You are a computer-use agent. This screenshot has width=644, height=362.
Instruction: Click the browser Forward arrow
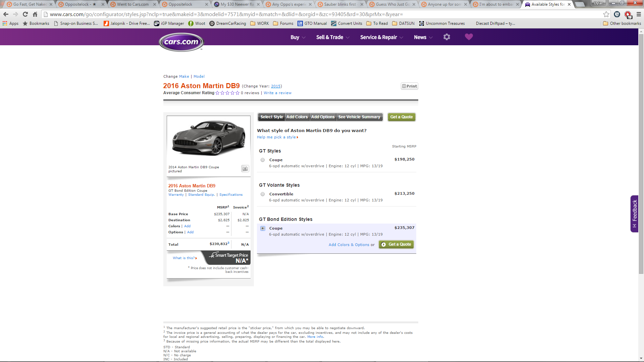[15, 14]
